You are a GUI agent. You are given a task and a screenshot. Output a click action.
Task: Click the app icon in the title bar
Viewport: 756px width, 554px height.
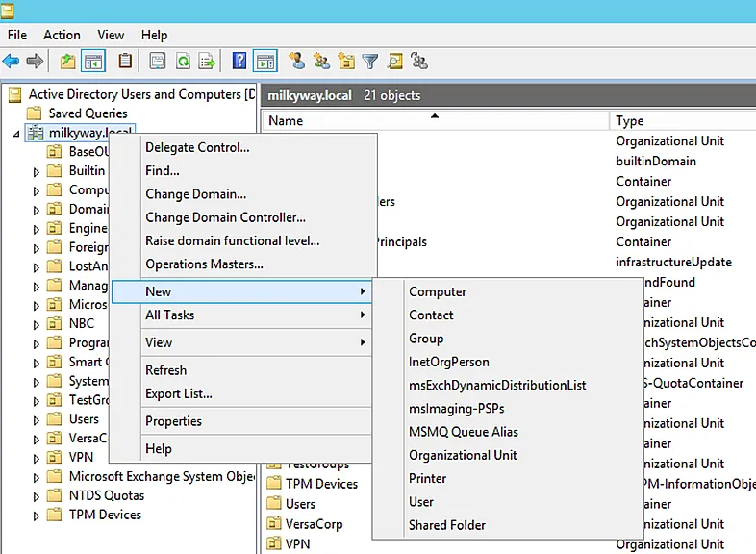[7, 11]
